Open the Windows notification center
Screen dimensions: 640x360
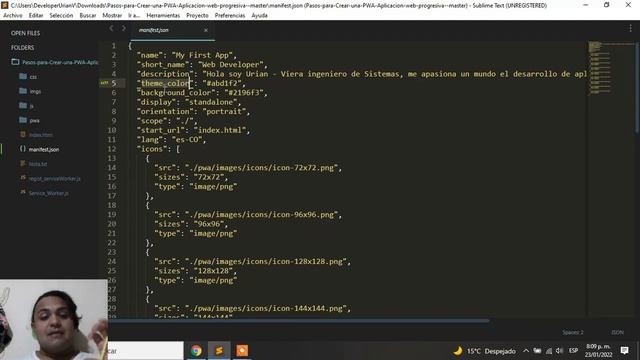[624, 351]
